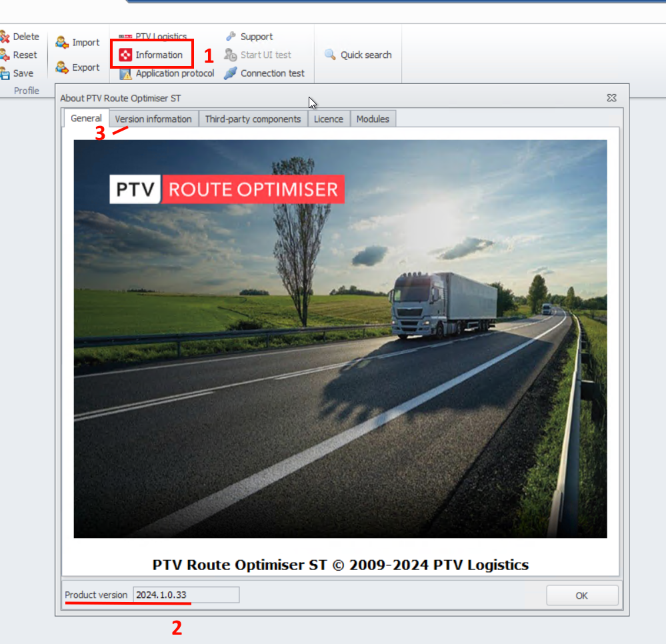Viewport: 666px width, 644px height.
Task: Click the Profile group label
Action: click(x=27, y=91)
